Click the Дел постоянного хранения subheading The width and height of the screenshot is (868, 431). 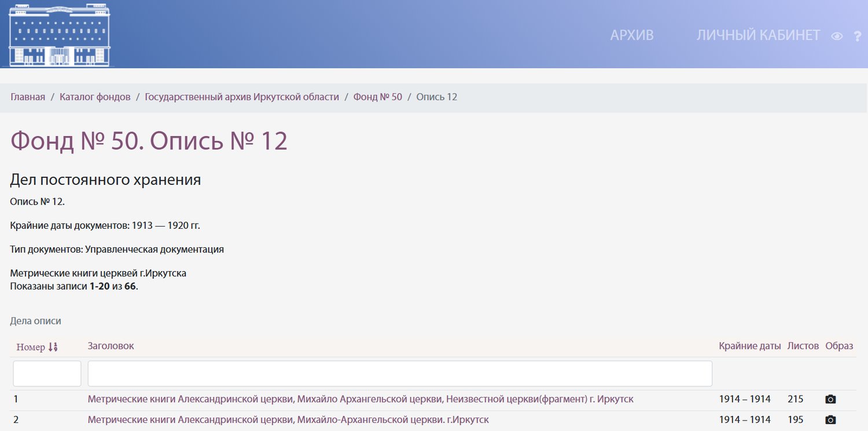105,180
